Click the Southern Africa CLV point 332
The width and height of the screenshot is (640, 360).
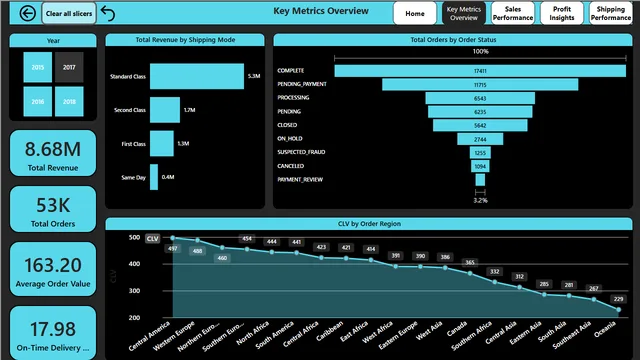click(x=495, y=282)
